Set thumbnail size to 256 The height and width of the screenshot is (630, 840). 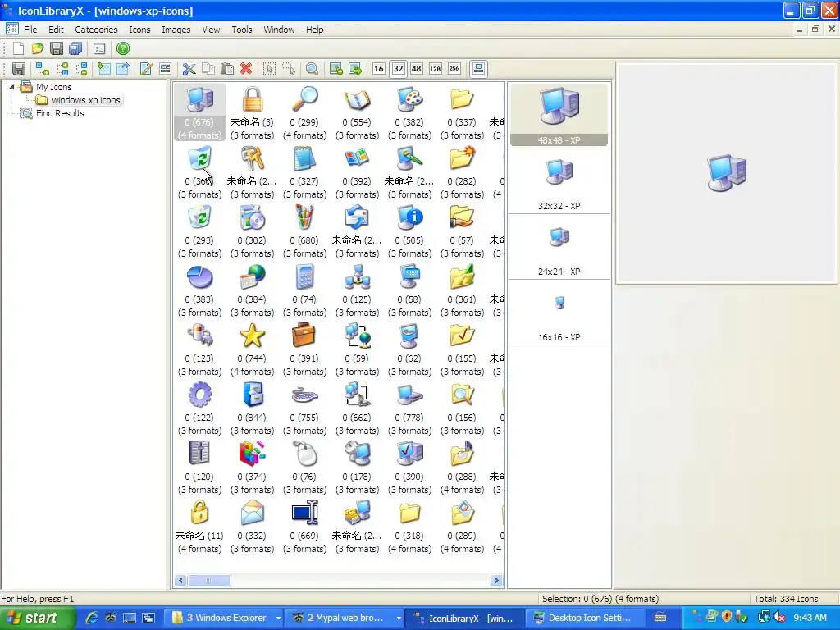(x=454, y=69)
